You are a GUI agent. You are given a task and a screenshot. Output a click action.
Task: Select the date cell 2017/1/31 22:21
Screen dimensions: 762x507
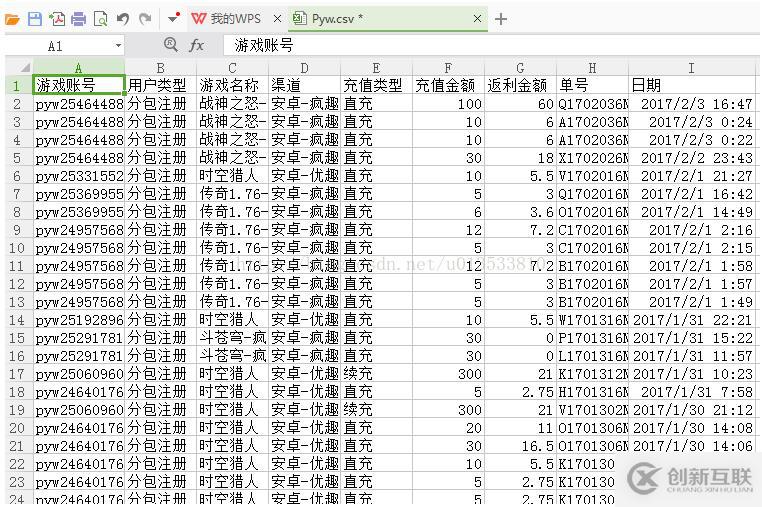click(x=692, y=320)
